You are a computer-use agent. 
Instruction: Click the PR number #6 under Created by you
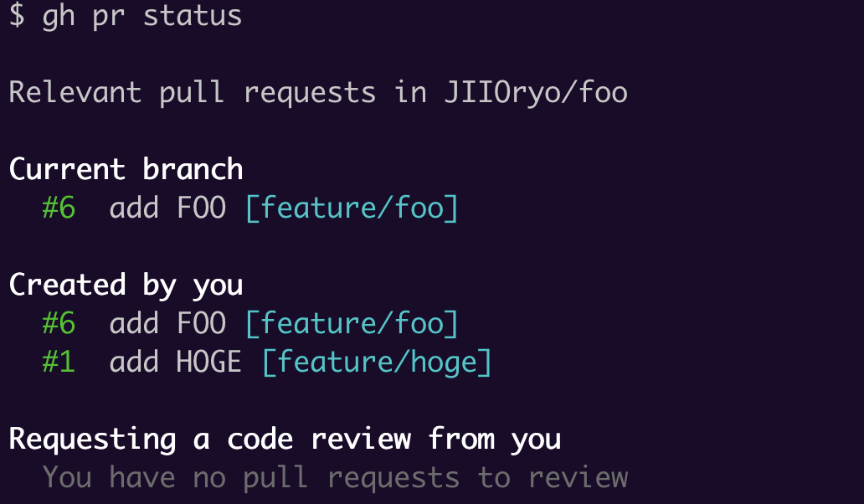click(59, 322)
